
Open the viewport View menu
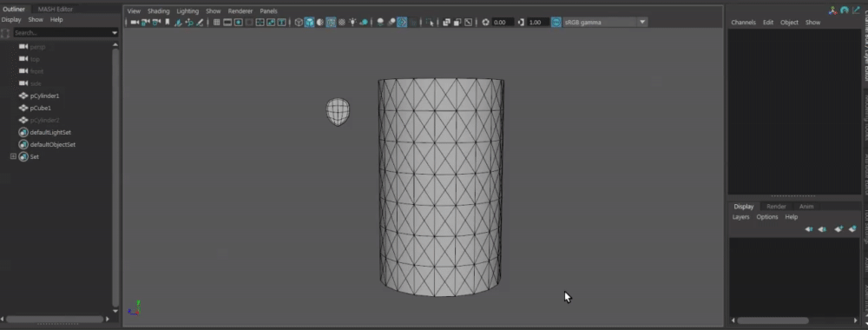(134, 11)
